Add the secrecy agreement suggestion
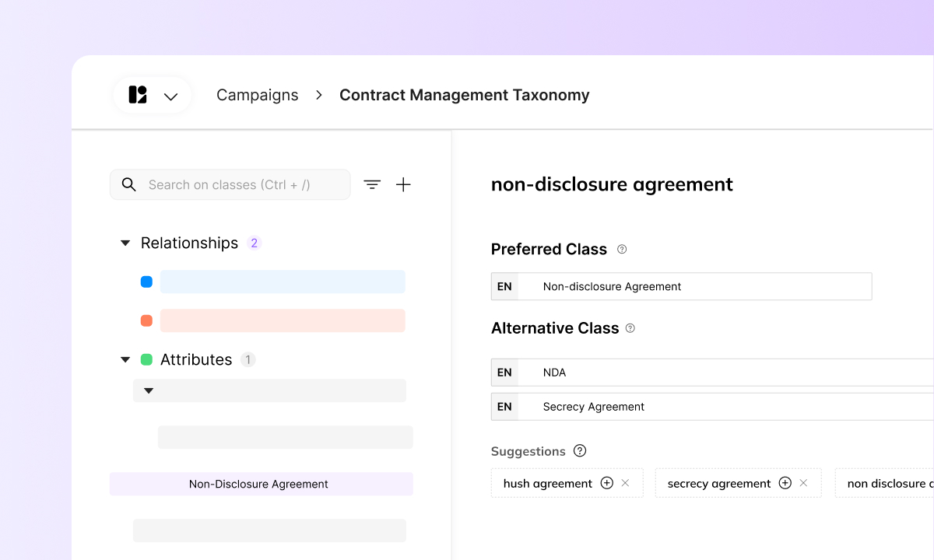 [x=785, y=483]
